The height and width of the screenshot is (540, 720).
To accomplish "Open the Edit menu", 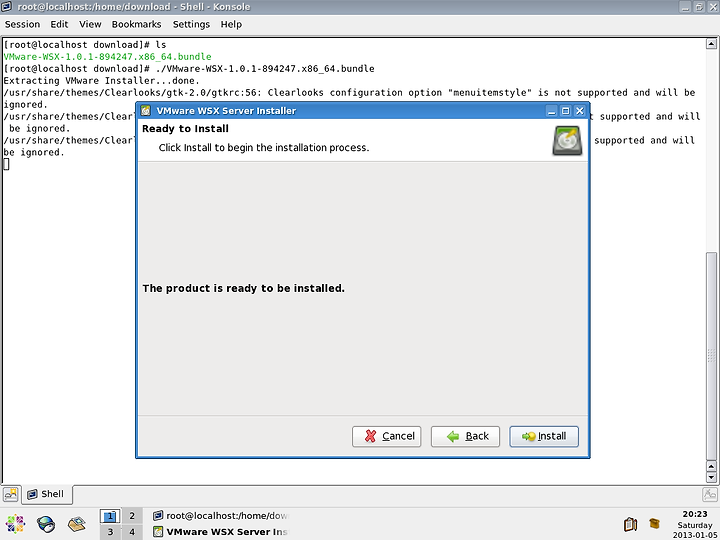I will [x=59, y=24].
